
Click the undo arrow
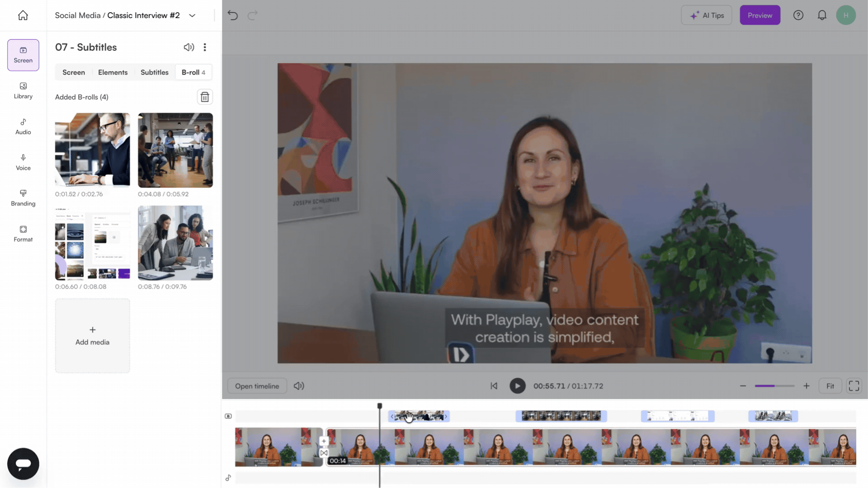pyautogui.click(x=233, y=15)
